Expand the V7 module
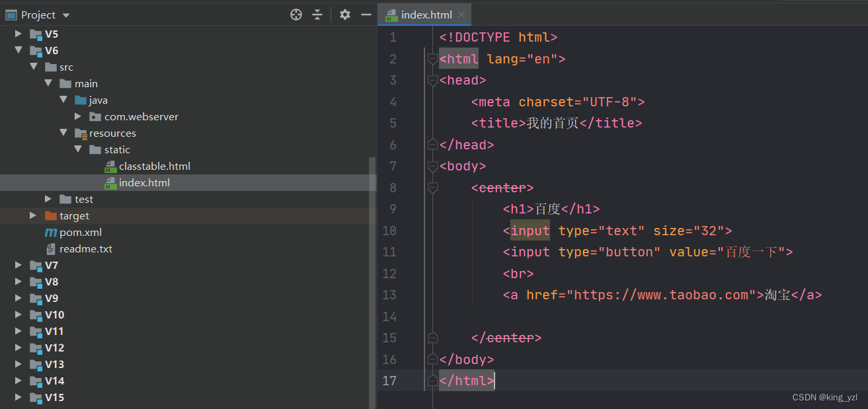Image resolution: width=868 pixels, height=409 pixels. click(x=19, y=265)
